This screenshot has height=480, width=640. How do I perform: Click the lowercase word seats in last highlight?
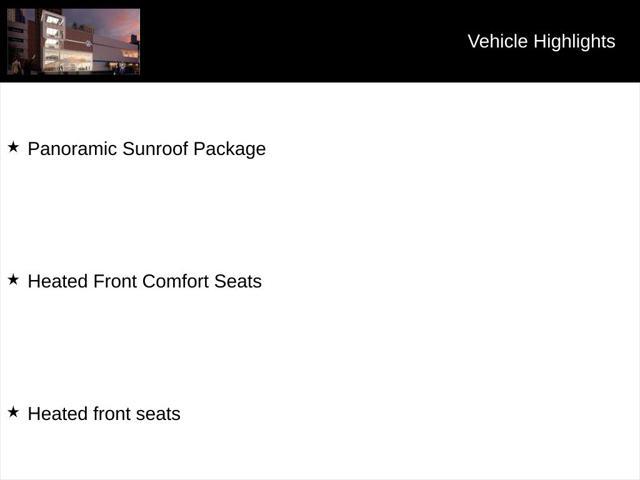pos(158,414)
